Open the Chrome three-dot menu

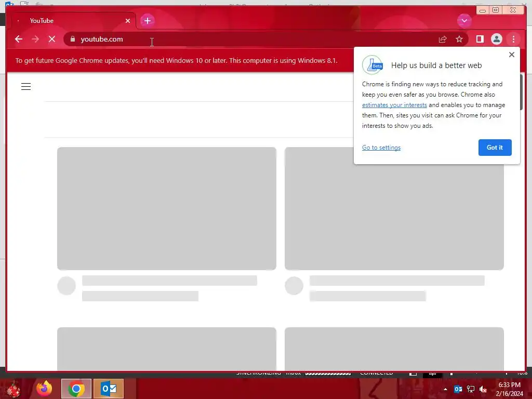(x=513, y=39)
